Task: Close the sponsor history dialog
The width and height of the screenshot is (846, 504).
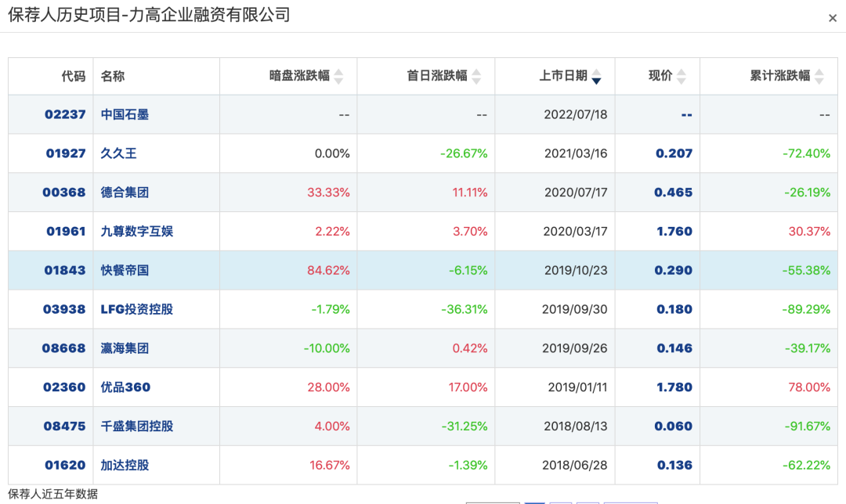Action: 832,18
